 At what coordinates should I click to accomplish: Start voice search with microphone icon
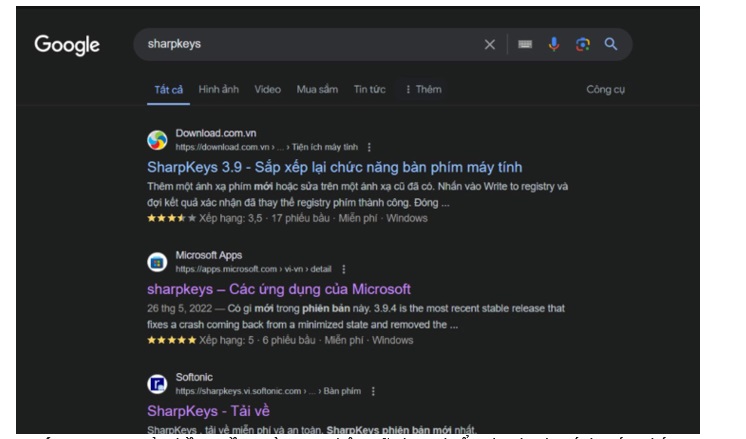pos(554,44)
